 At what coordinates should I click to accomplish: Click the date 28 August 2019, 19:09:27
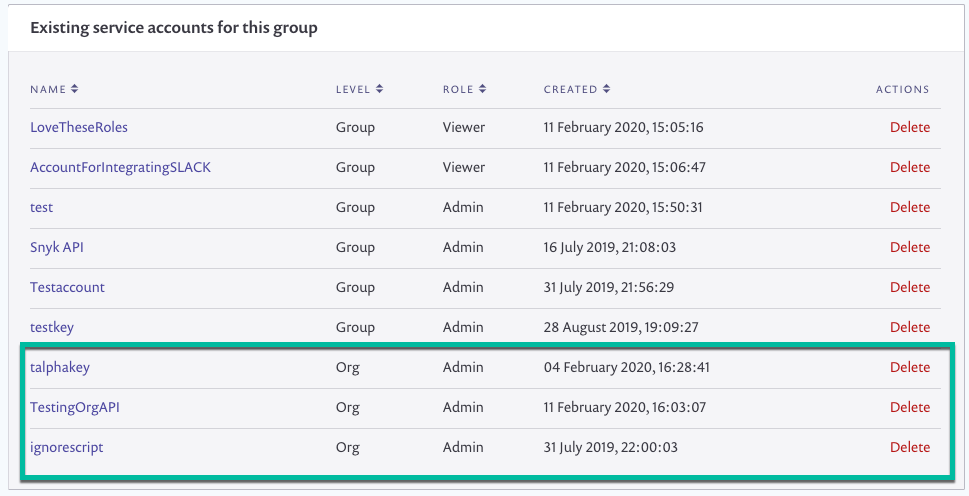(621, 327)
